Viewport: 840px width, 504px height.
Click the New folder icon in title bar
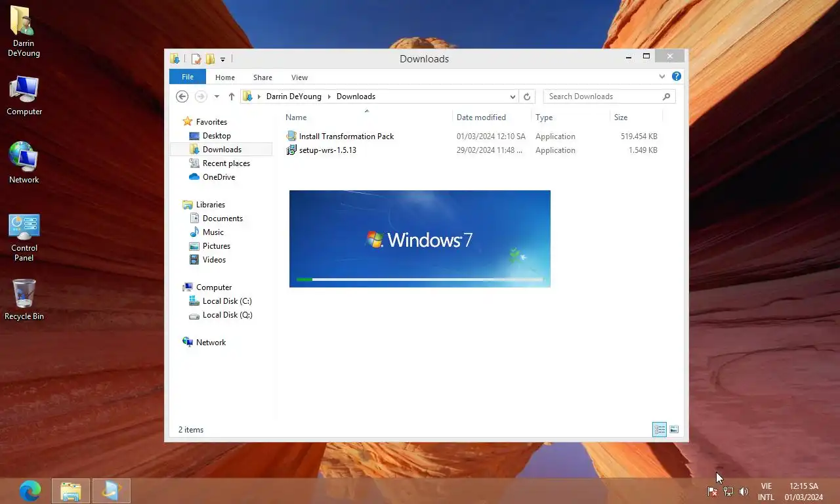coord(210,59)
